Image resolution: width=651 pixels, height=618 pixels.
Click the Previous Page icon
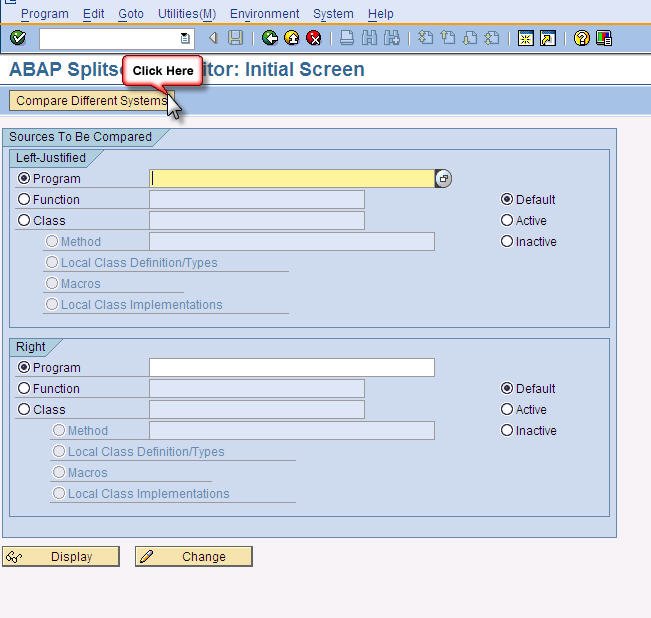pyautogui.click(x=448, y=38)
